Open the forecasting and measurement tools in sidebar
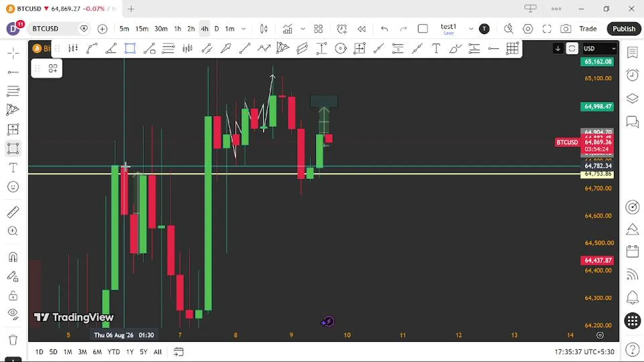This screenshot has height=362, width=644. [x=13, y=129]
